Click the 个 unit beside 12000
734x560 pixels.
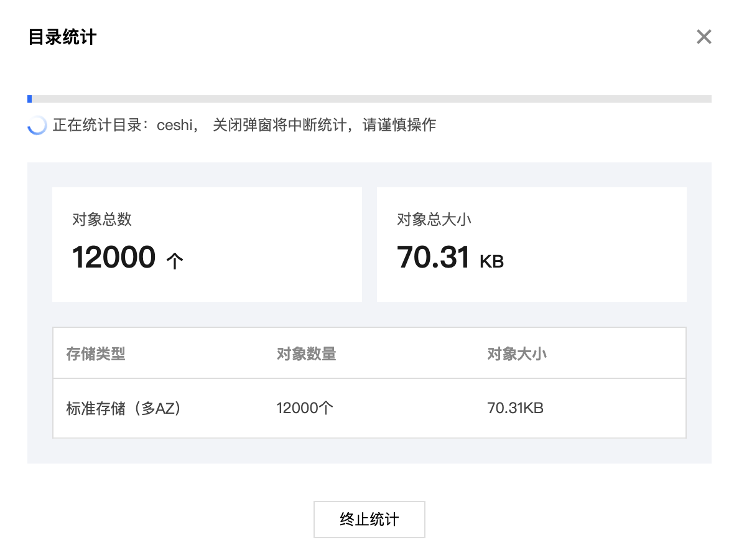pos(175,261)
